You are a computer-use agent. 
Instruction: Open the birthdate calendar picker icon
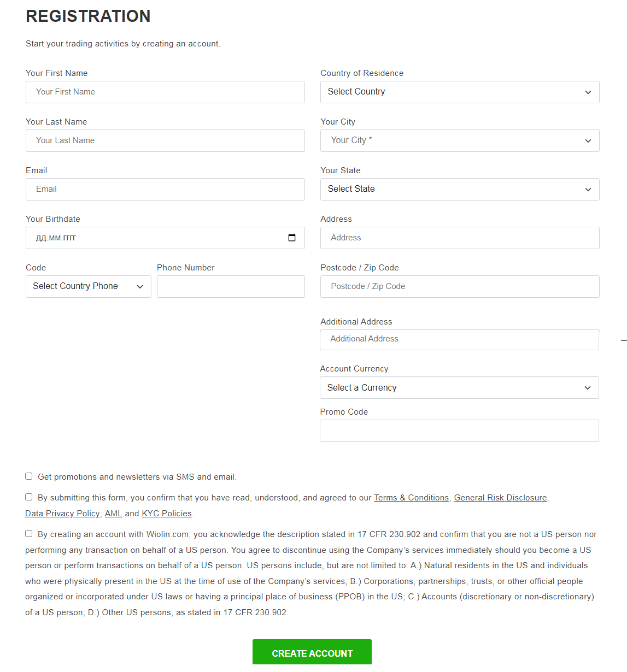[x=292, y=238]
